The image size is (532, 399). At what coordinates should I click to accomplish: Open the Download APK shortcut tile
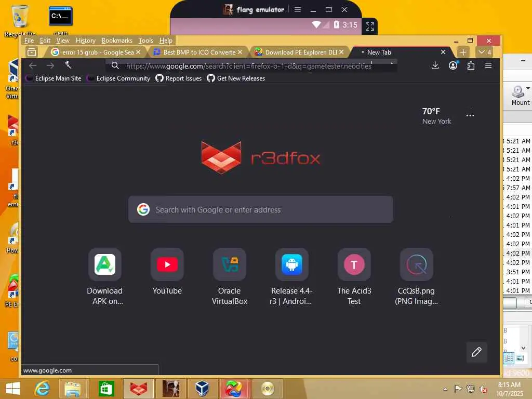[105, 264]
